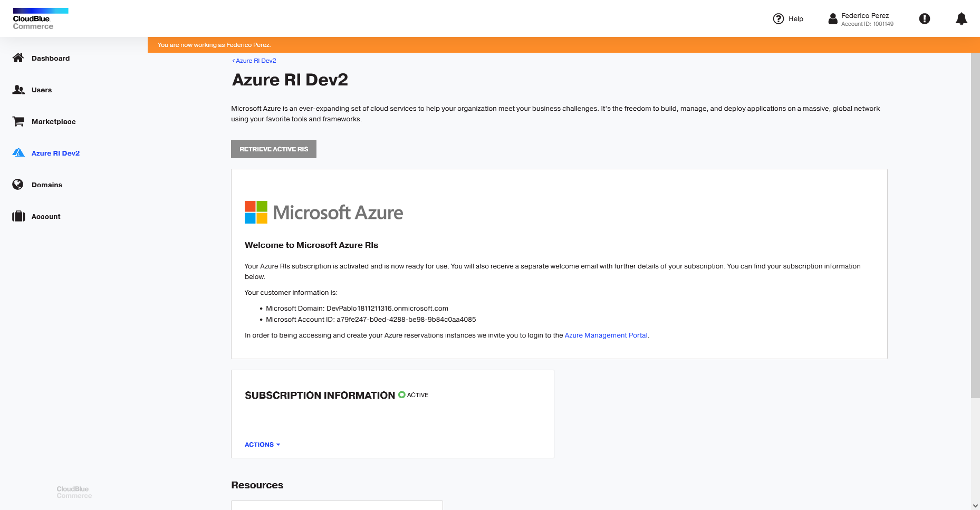The image size is (980, 510).
Task: Open the notifications bell icon
Action: 961,19
